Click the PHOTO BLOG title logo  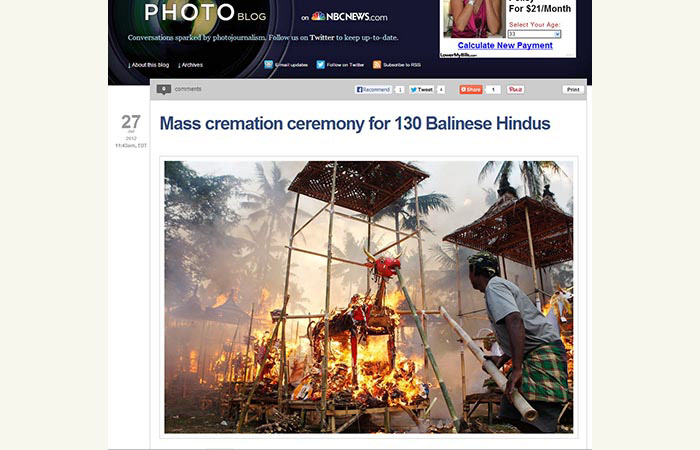point(205,13)
